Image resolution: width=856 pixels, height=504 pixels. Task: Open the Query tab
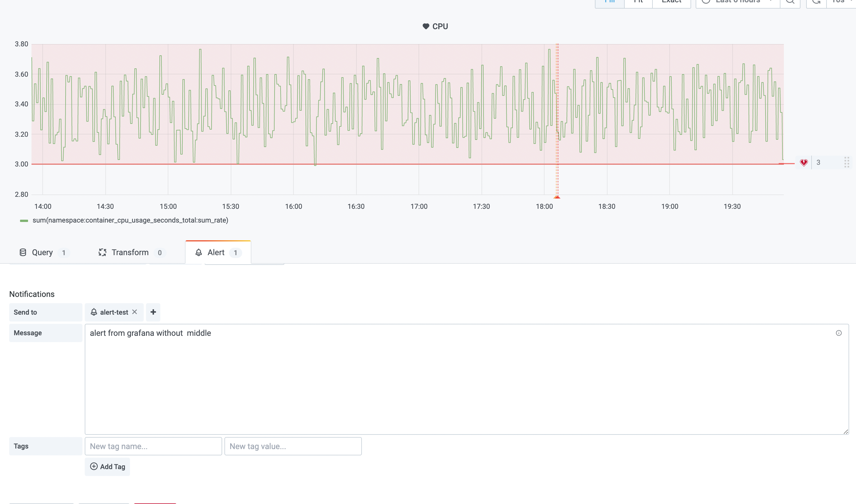pyautogui.click(x=44, y=252)
